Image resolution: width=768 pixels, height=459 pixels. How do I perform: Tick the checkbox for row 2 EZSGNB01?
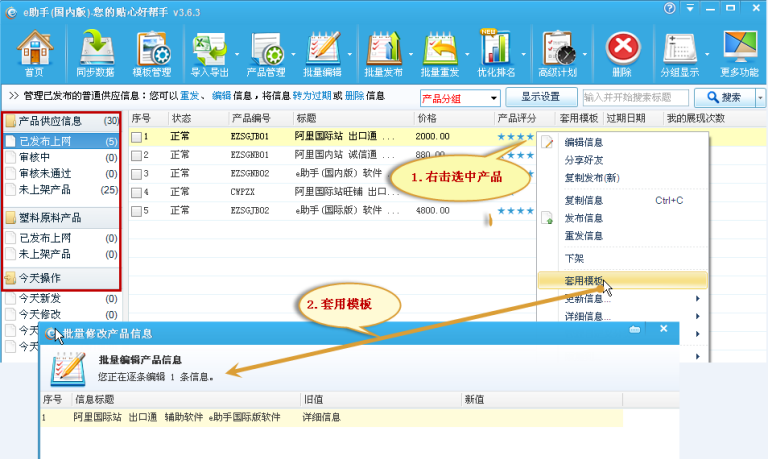(x=137, y=156)
